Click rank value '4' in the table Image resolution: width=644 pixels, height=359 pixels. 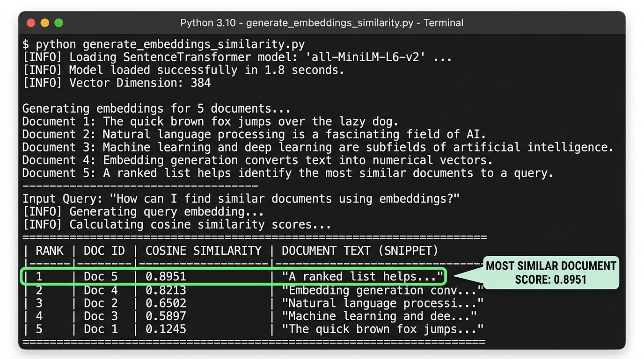(x=39, y=316)
